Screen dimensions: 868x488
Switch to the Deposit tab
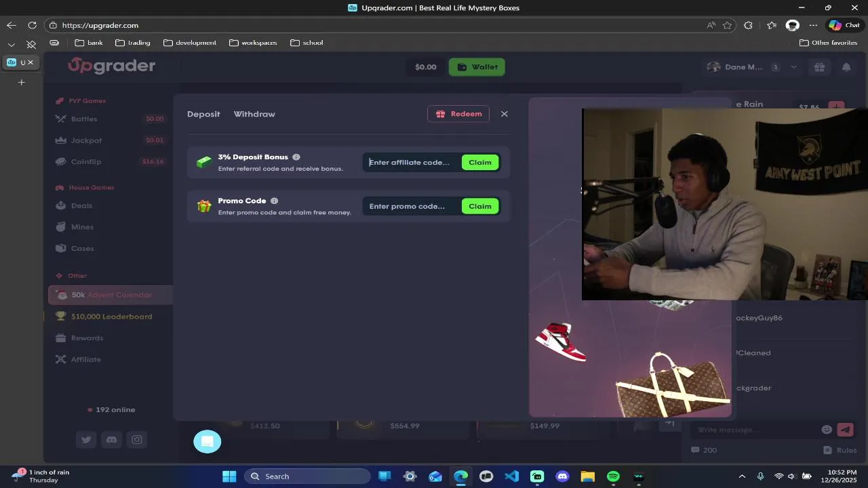[x=203, y=114]
